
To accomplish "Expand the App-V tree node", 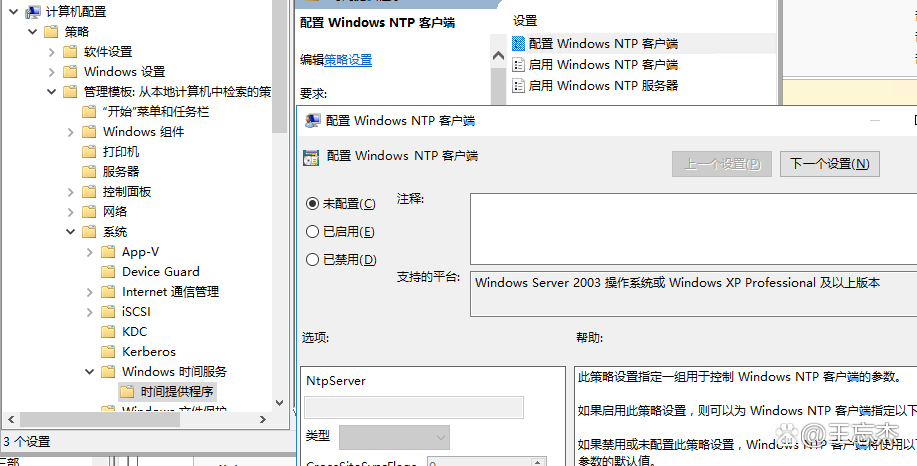I will point(89,252).
